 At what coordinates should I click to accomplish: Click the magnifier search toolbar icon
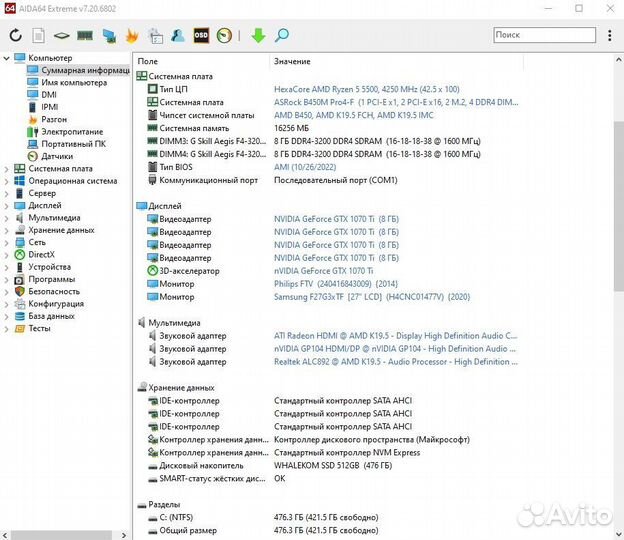[x=281, y=35]
